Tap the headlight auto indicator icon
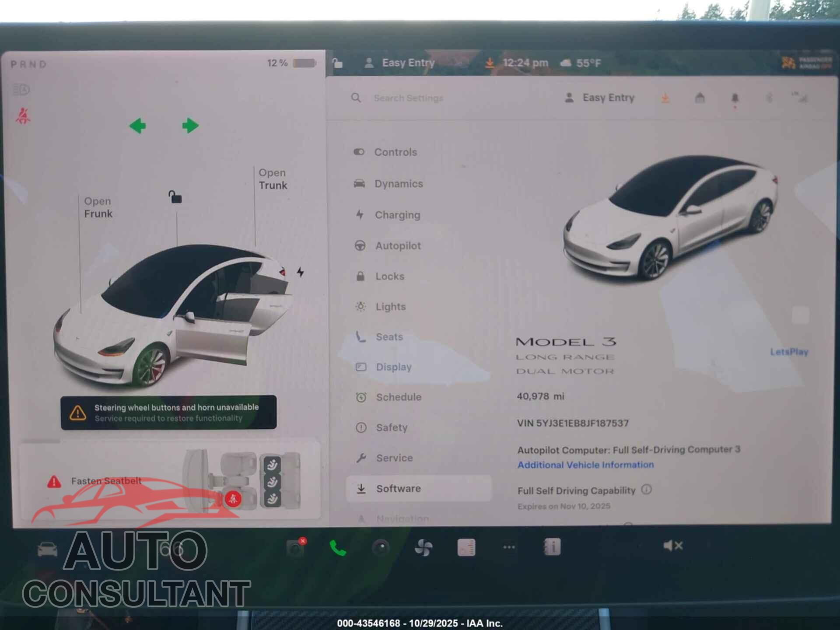The width and height of the screenshot is (840, 630). 21,90
